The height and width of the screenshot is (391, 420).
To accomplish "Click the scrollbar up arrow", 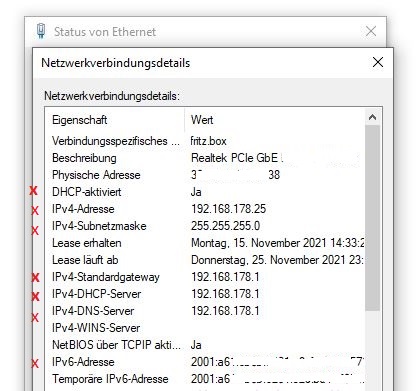I will tap(372, 117).
